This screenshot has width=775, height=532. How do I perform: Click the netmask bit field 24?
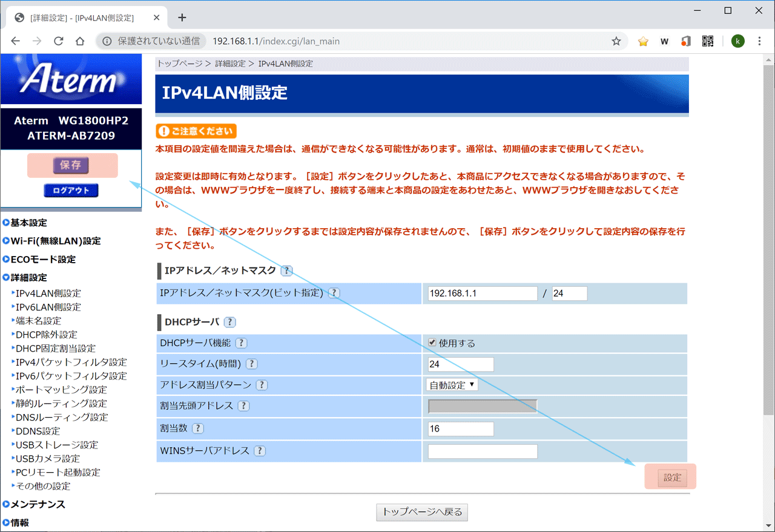pyautogui.click(x=570, y=294)
